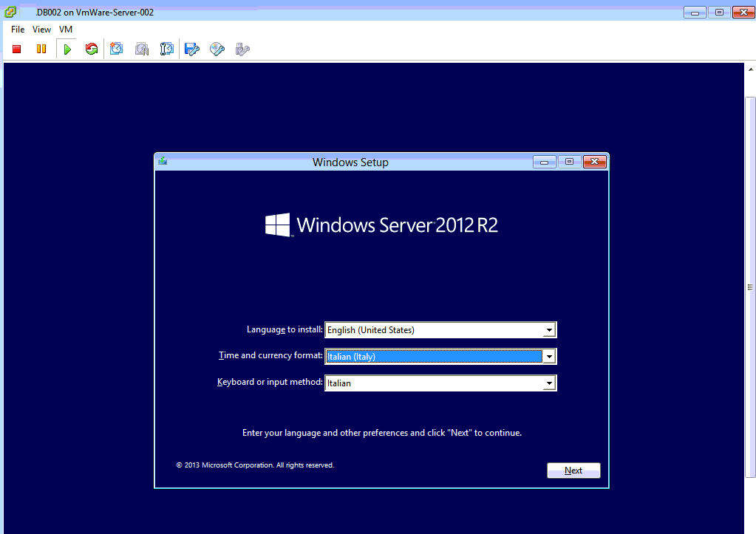Click the console vertical scrollbar thumb

pyautogui.click(x=750, y=287)
